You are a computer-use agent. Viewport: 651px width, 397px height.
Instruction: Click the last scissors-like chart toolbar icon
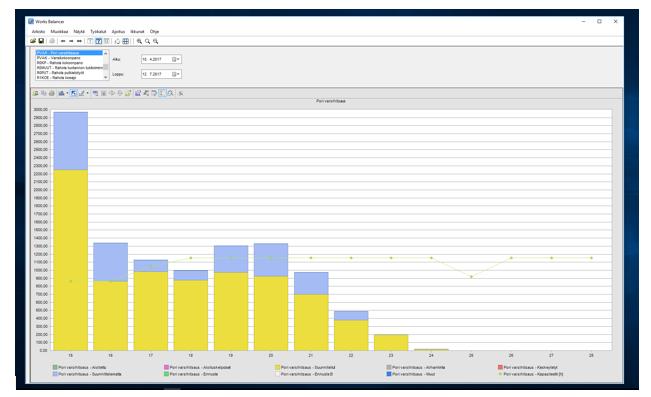(181, 93)
